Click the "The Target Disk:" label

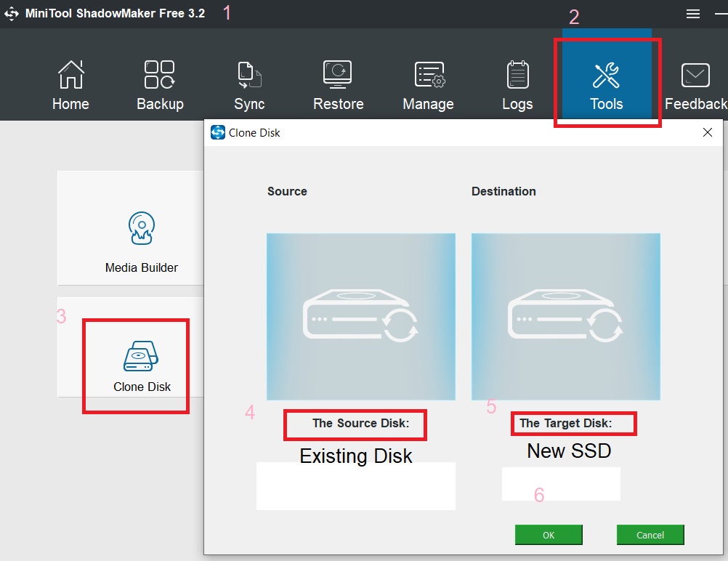[x=565, y=423]
